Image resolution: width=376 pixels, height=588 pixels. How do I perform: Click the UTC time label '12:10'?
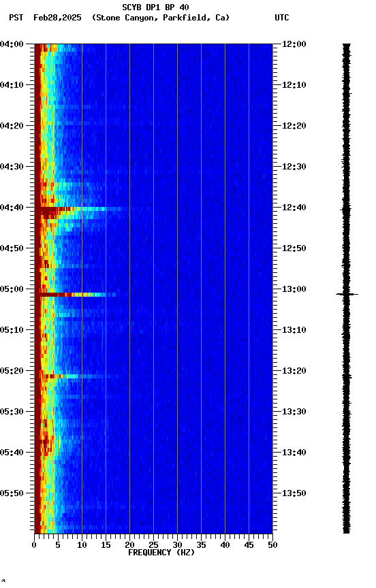click(x=294, y=85)
